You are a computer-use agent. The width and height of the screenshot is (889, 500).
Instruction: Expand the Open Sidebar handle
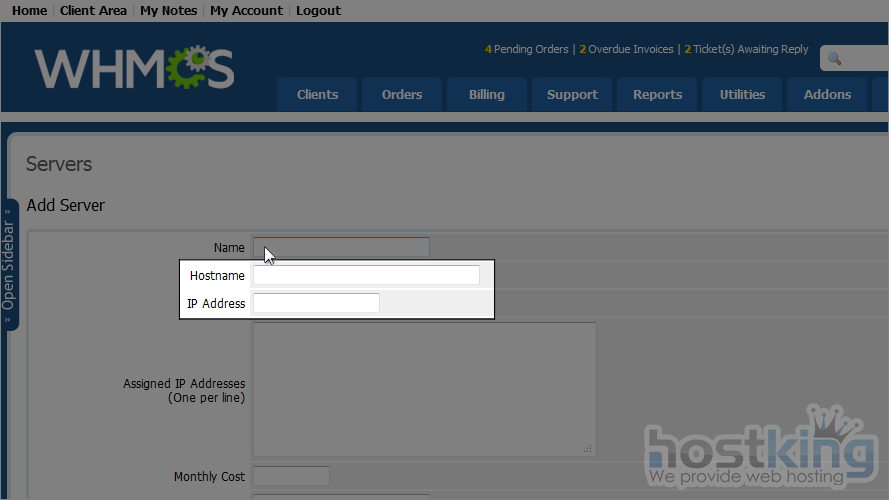pyautogui.click(x=9, y=265)
